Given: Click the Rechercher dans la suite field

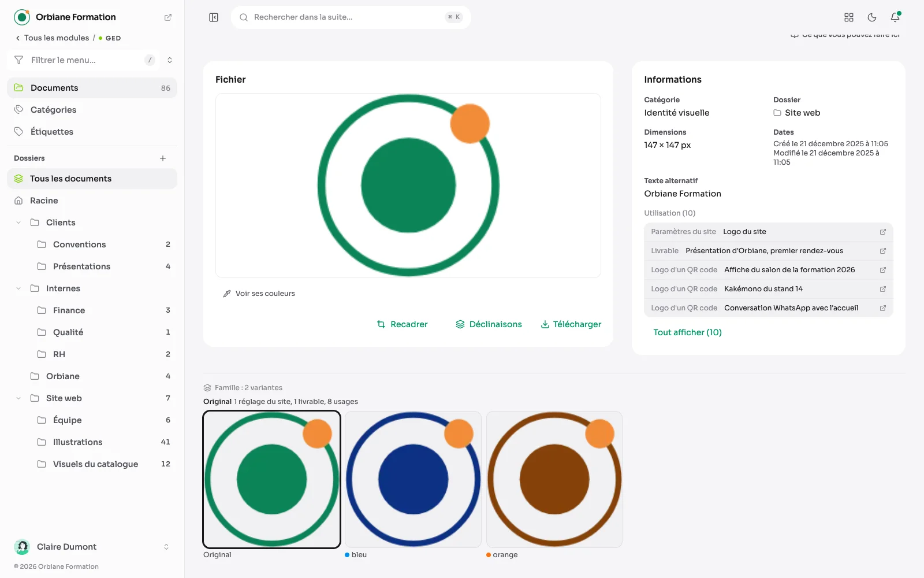Looking at the screenshot, I should pyautogui.click(x=351, y=17).
